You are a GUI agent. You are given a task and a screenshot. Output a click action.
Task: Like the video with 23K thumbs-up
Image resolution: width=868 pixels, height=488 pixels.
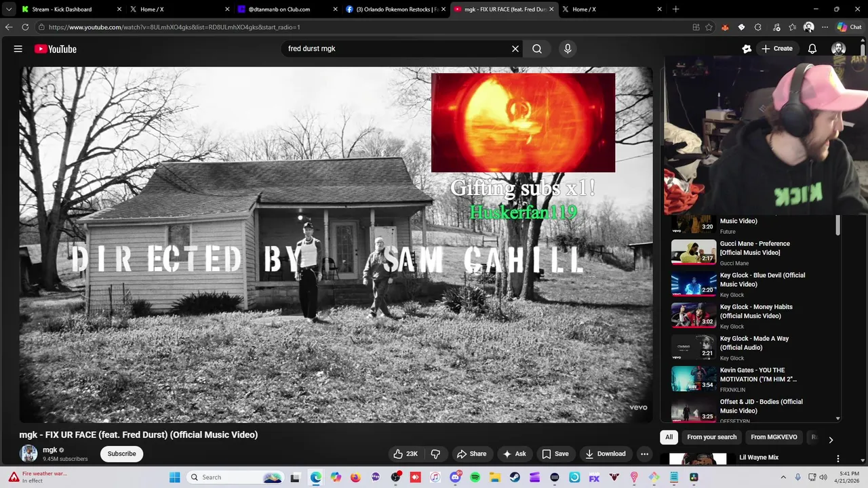click(x=406, y=454)
